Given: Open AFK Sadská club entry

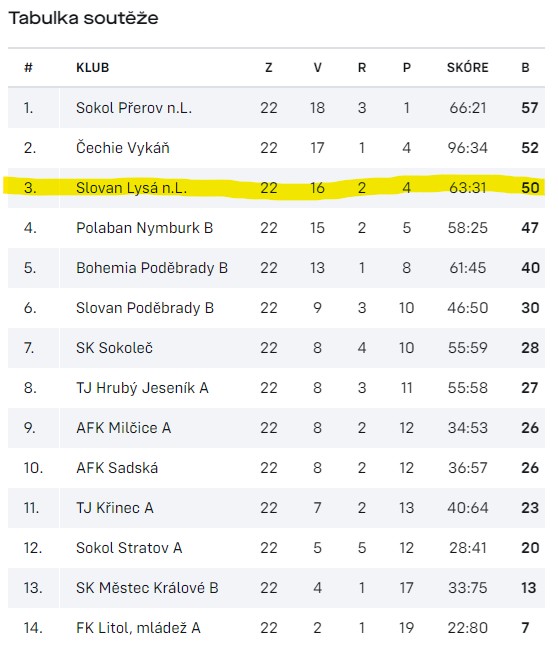Looking at the screenshot, I should click(x=117, y=468).
